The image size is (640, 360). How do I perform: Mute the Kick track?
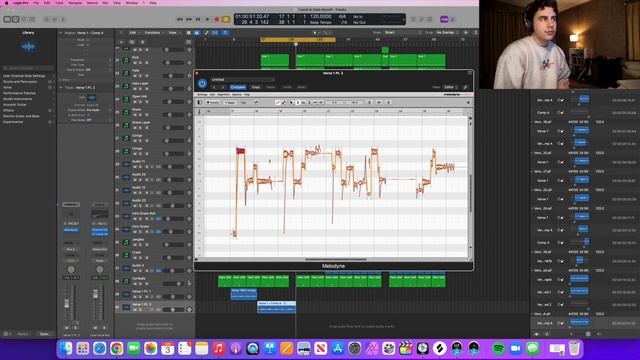tap(134, 63)
